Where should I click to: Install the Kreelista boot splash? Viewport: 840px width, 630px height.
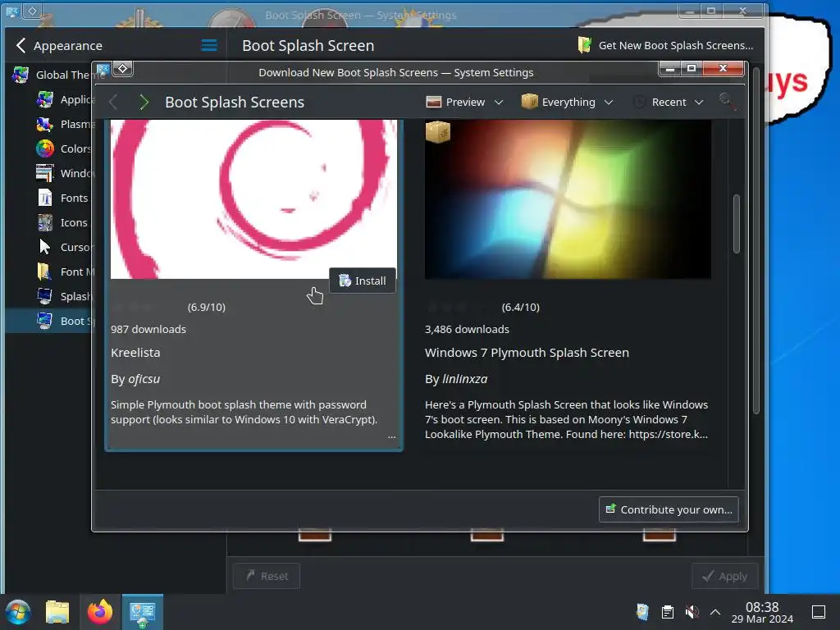click(363, 281)
